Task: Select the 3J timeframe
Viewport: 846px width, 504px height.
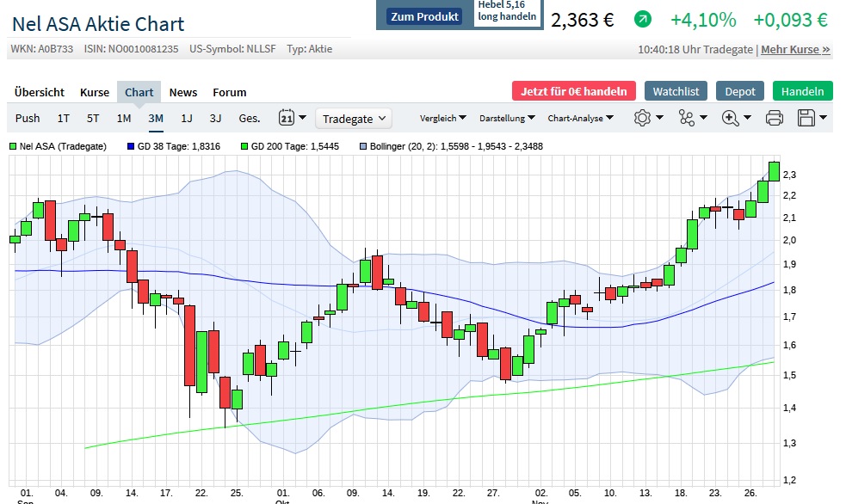Action: [215, 118]
